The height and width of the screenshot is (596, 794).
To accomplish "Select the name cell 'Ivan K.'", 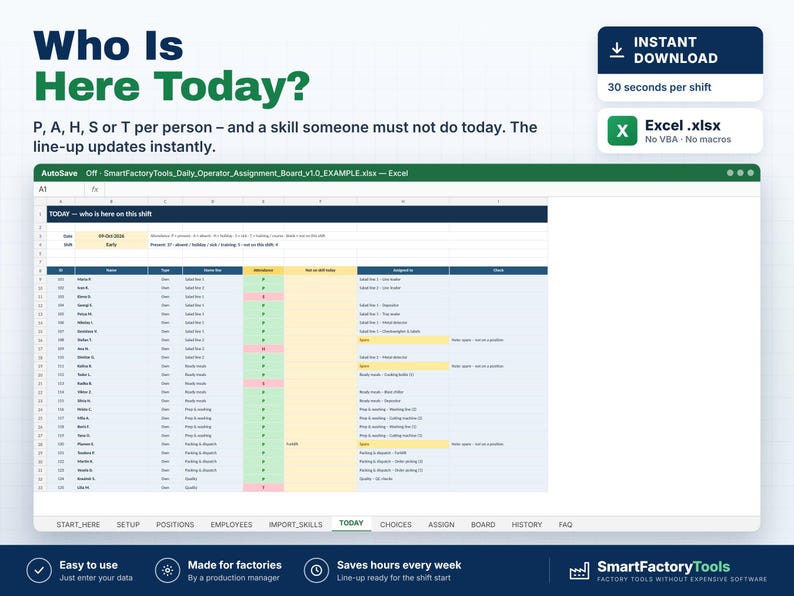I will (111, 288).
